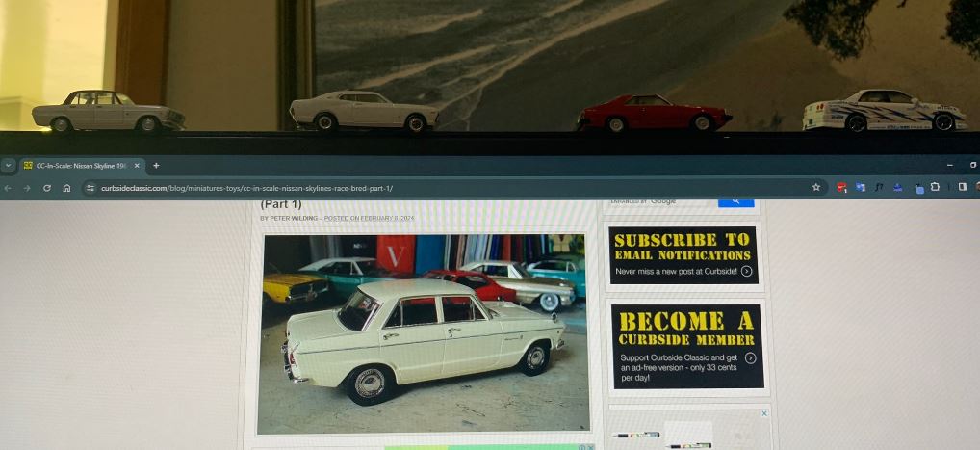980x450 pixels.
Task: Open the Posted on February 8, 2024 link
Action: 369,218
